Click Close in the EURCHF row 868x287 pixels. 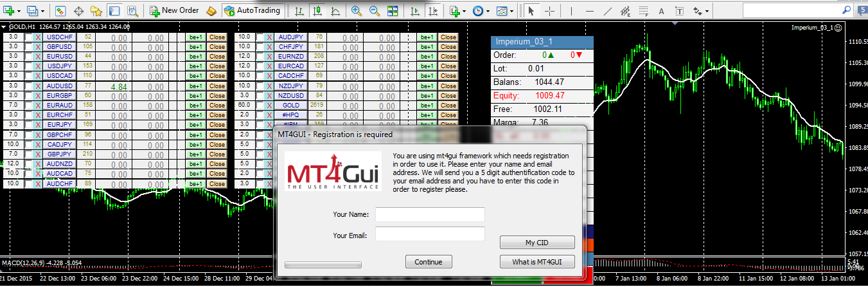pos(217,115)
